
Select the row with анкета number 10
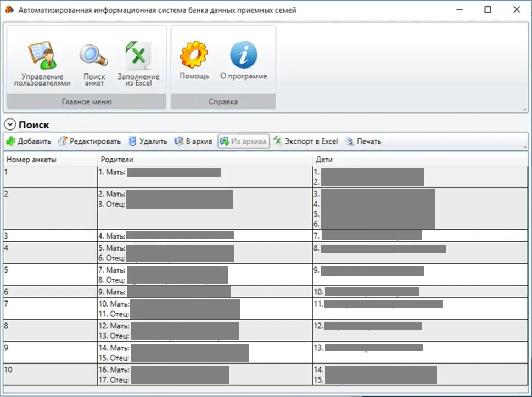coord(265,375)
